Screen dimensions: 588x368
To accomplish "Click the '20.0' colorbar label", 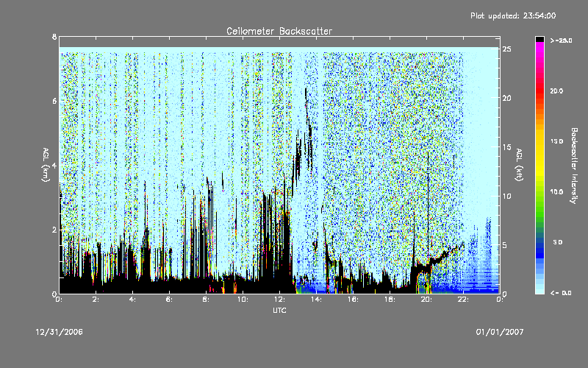I will [x=556, y=91].
